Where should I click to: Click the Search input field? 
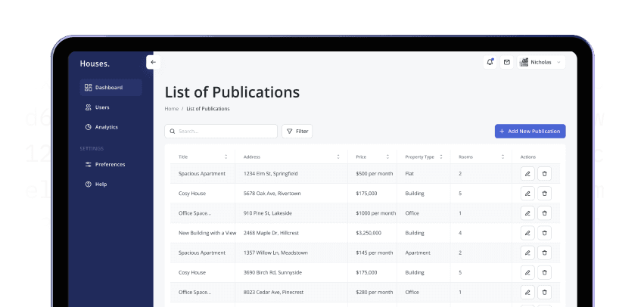click(x=221, y=132)
